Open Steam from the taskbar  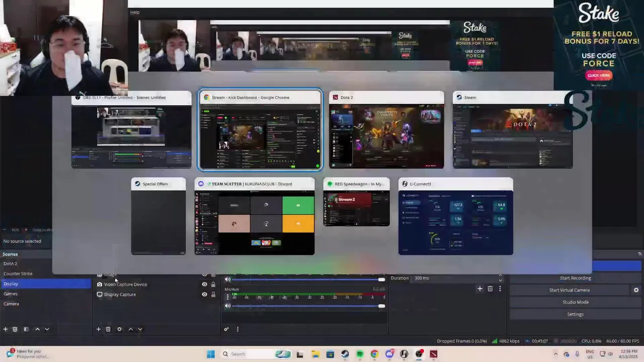click(345, 354)
